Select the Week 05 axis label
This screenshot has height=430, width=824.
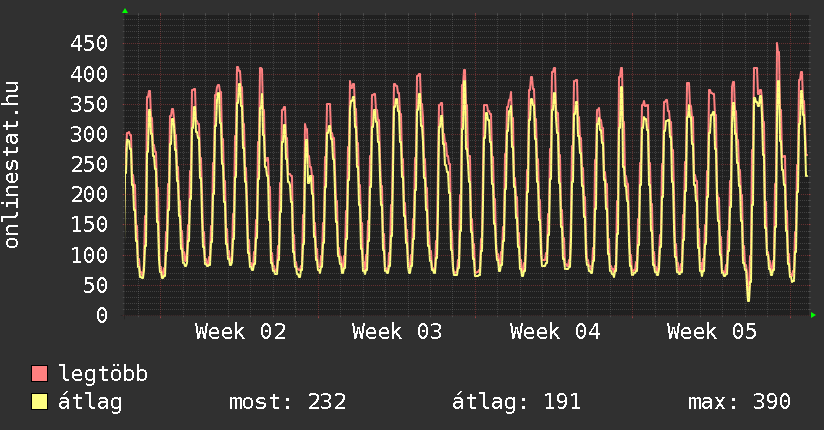(712, 331)
